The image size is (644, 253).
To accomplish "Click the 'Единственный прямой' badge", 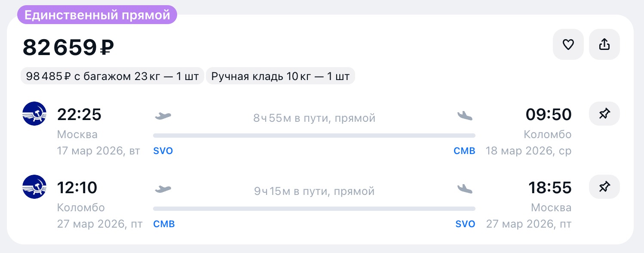I will click(97, 15).
